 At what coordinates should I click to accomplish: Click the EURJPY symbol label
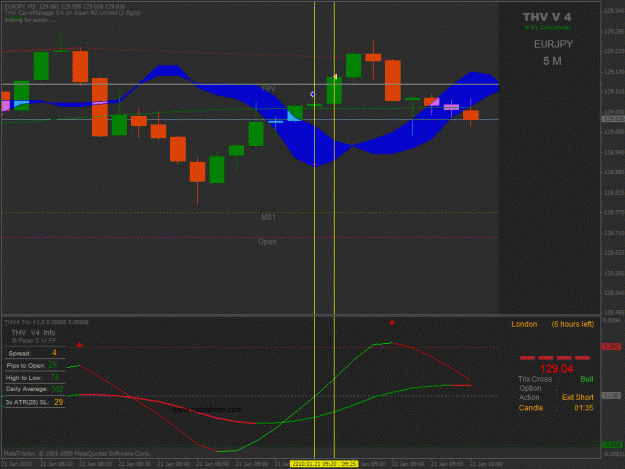[x=553, y=44]
